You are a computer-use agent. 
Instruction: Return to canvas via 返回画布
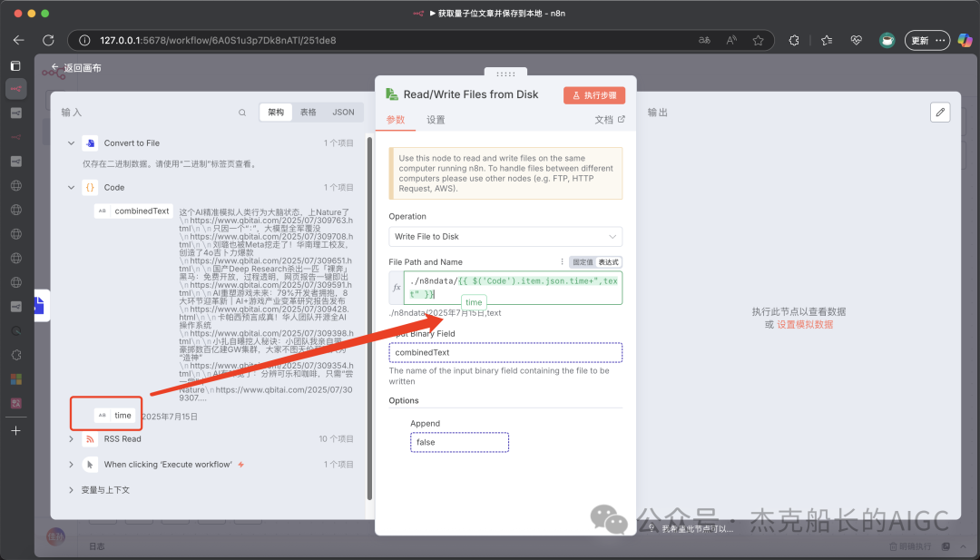(x=76, y=67)
